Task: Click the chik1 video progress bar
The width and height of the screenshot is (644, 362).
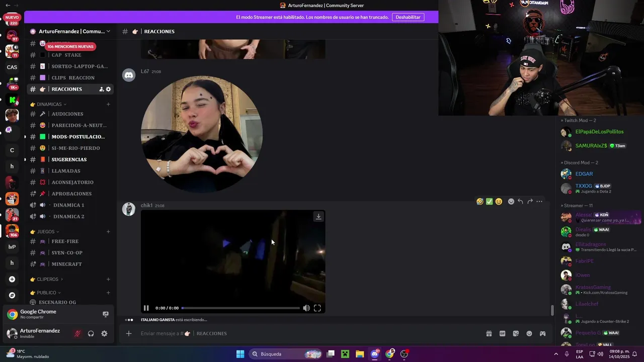Action: click(x=240, y=308)
